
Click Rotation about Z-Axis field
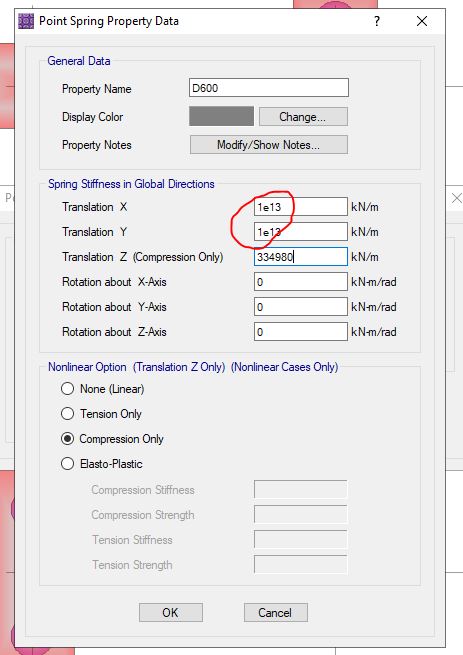(x=300, y=332)
